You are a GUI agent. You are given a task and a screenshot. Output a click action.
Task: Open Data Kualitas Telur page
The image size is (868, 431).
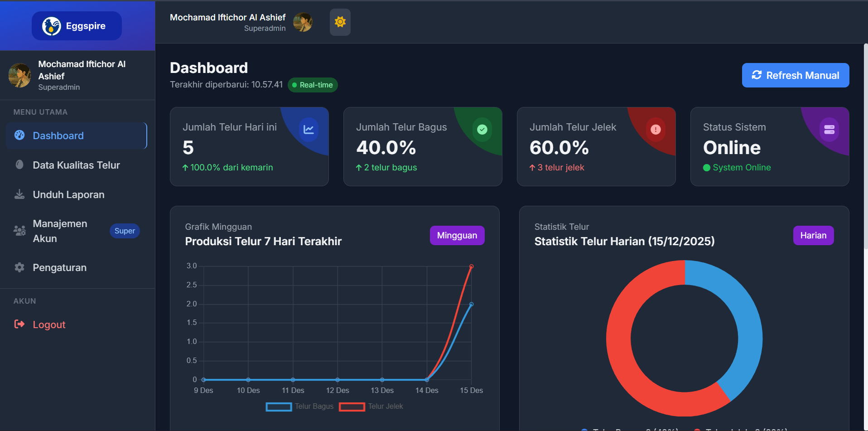(x=77, y=165)
